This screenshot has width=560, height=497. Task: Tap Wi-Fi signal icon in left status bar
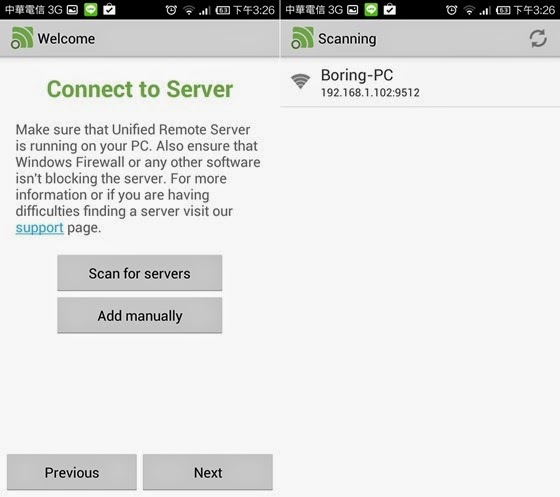coord(189,10)
